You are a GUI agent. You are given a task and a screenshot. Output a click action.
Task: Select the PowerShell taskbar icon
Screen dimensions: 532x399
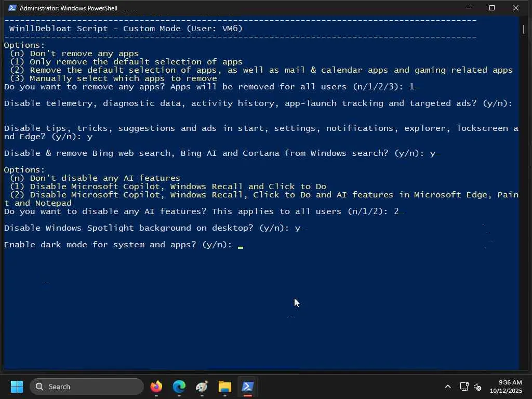[247, 387]
